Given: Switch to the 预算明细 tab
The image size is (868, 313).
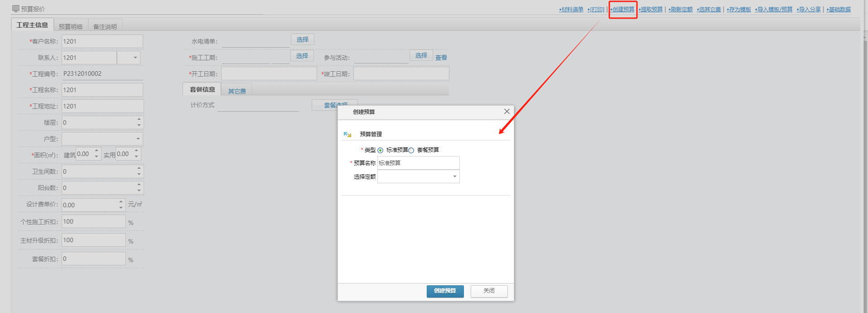Looking at the screenshot, I should pyautogui.click(x=71, y=27).
